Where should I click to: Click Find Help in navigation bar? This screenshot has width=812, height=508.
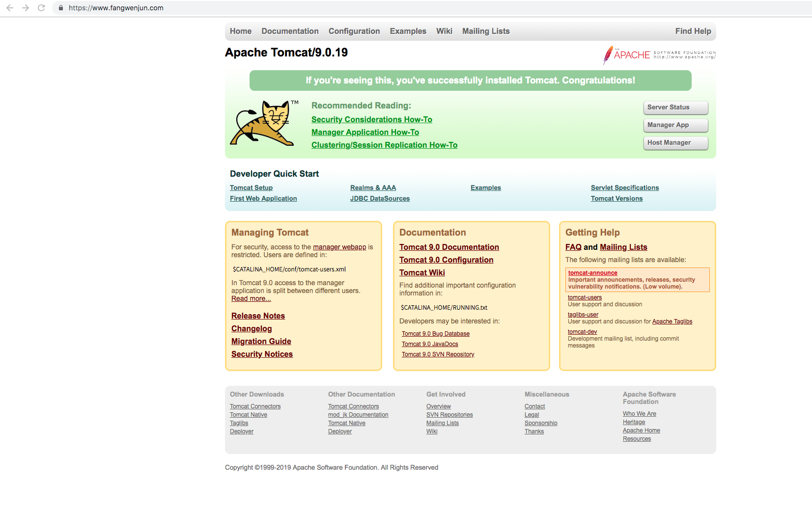click(x=693, y=31)
